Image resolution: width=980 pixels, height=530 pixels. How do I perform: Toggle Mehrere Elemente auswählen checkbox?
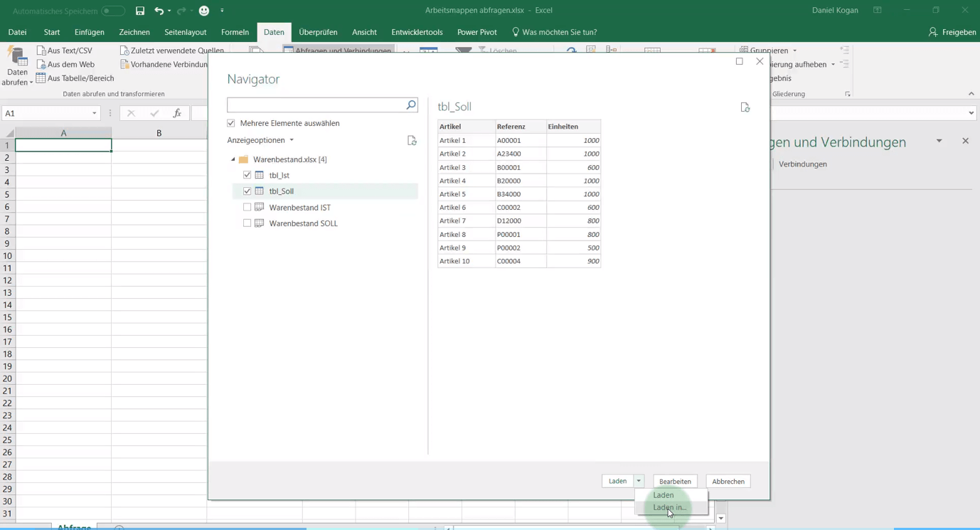pos(231,123)
